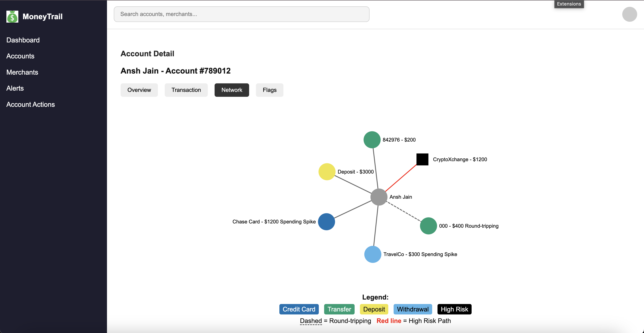This screenshot has height=333, width=644.
Task: Click the search accounts input field
Action: [241, 14]
